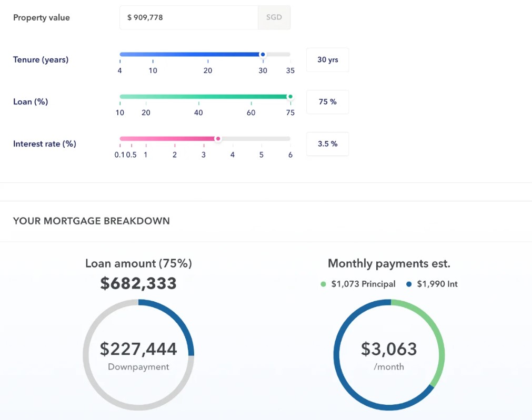Screen dimensions: 532x420
Task: Click the Property value input field
Action: (x=188, y=18)
